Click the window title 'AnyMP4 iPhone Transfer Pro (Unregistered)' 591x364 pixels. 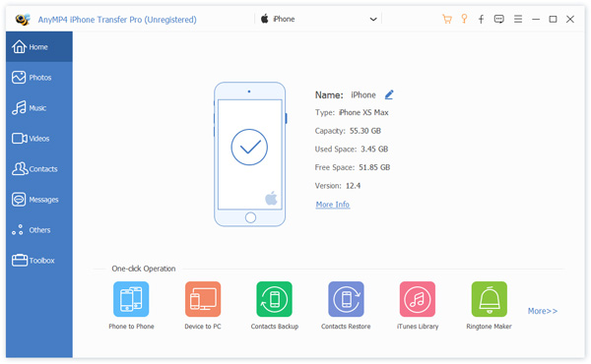[x=117, y=20]
